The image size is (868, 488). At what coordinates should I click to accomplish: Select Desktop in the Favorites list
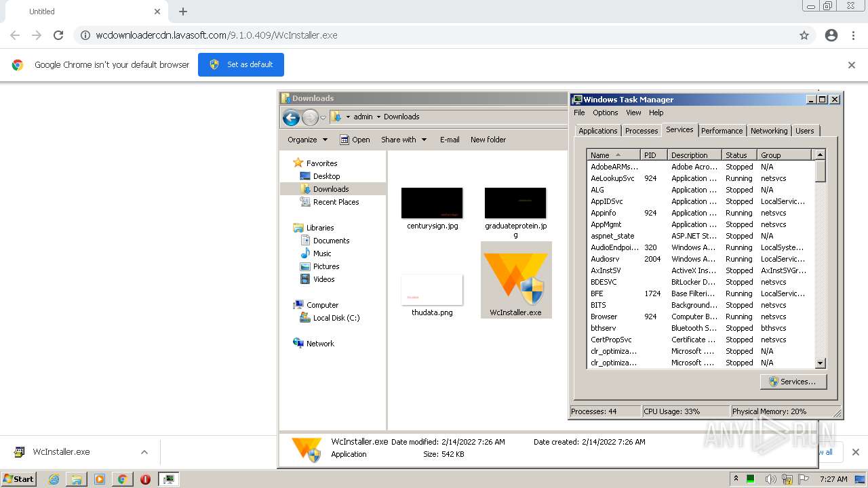click(326, 176)
